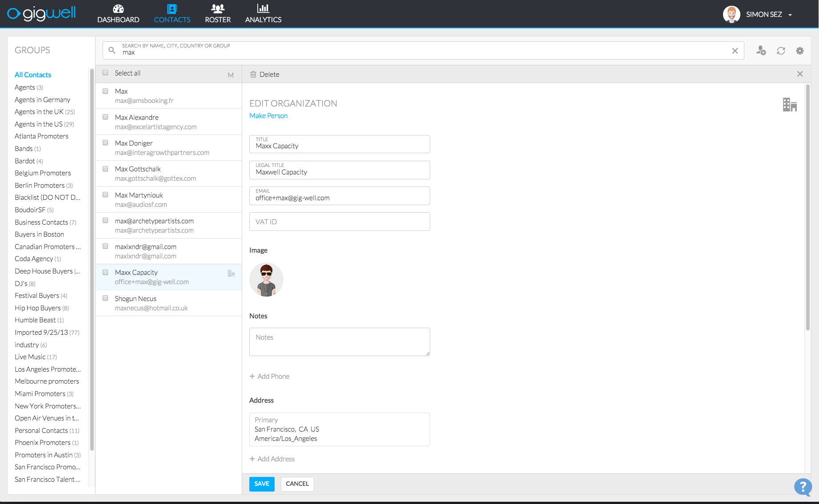Viewport: 819px width, 504px height.
Task: Open the help question mark icon
Action: [803, 487]
